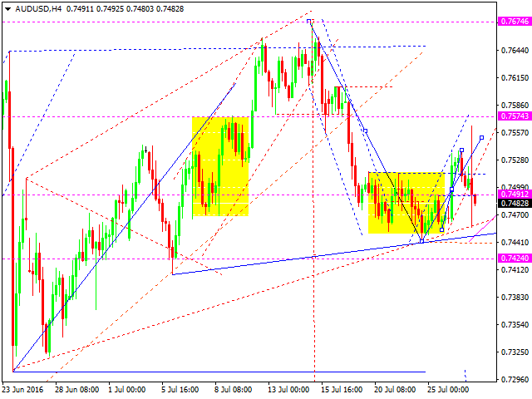The width and height of the screenshot is (532, 399).
Task: Select the 0.75743 magenta price label
Action: point(515,116)
